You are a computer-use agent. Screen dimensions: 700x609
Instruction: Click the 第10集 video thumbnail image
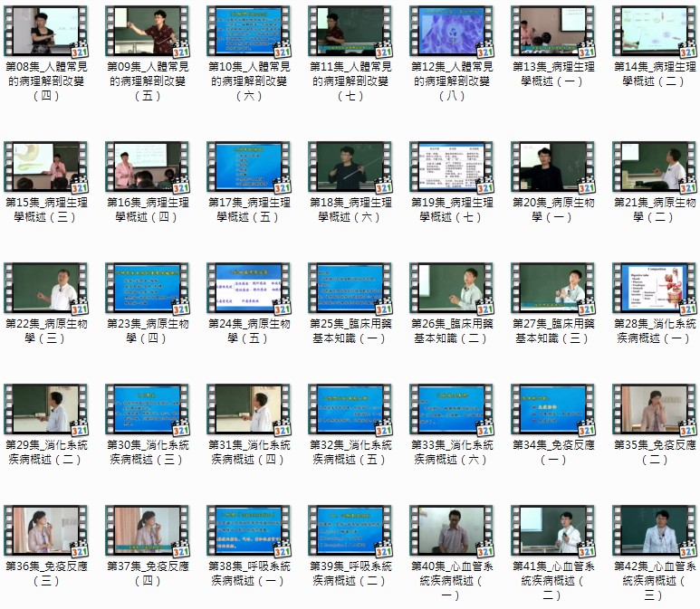click(248, 32)
